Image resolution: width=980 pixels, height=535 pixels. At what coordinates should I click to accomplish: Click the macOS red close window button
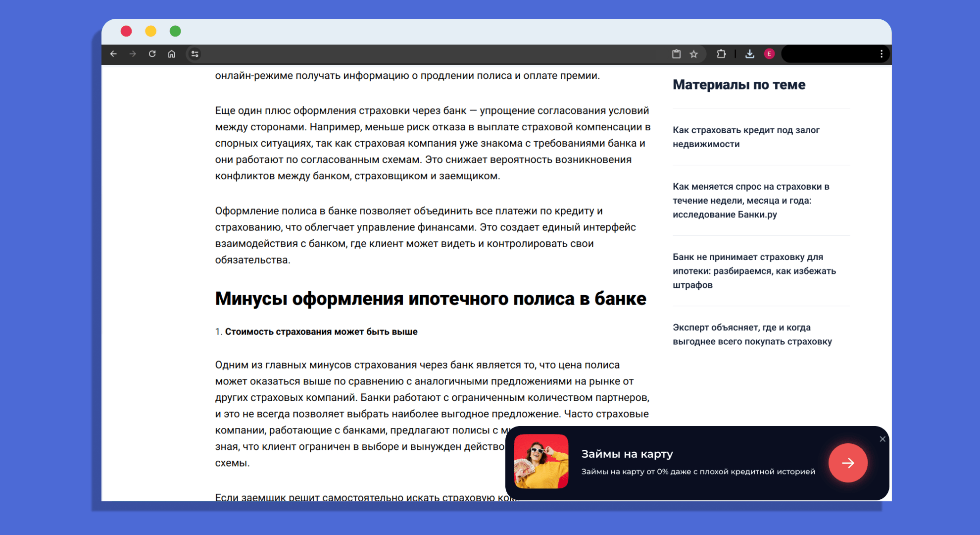coord(126,31)
